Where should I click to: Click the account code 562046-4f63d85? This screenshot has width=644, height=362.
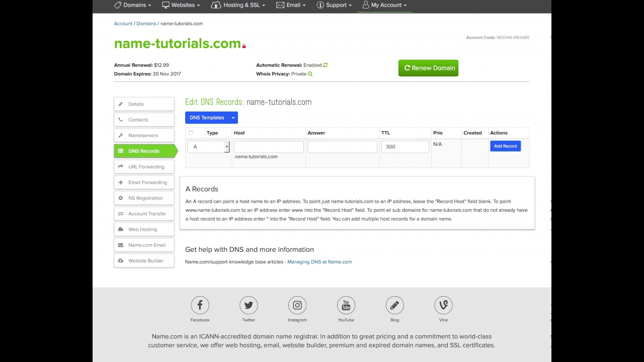point(513,38)
